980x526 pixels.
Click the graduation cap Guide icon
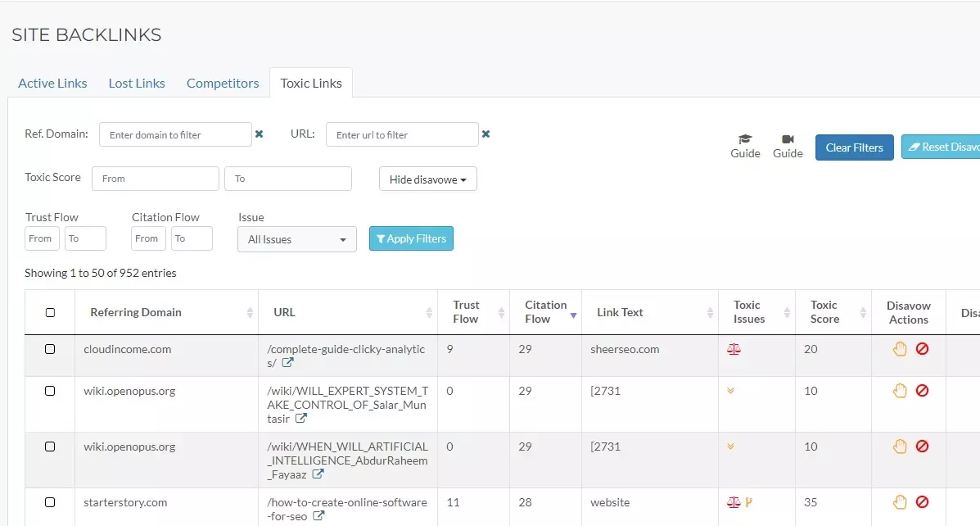(x=745, y=139)
